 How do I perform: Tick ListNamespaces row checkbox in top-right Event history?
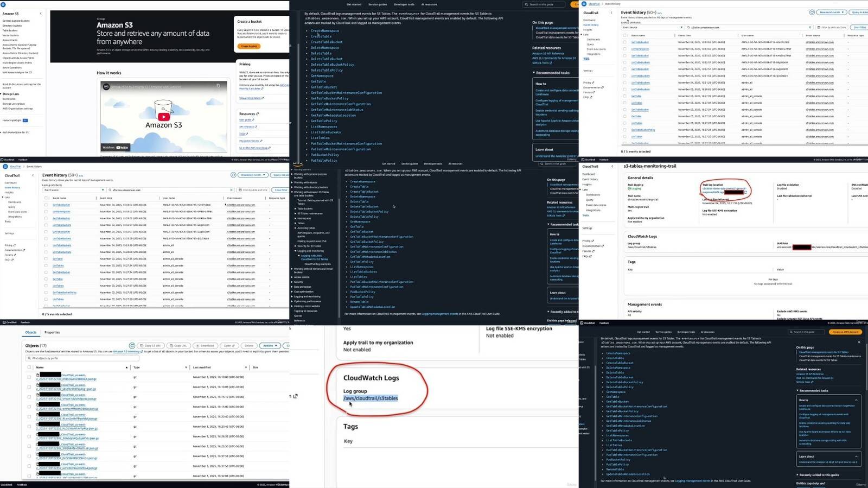pyautogui.click(x=624, y=49)
